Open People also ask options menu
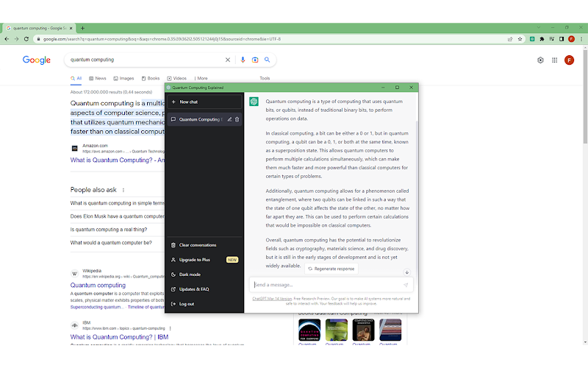 point(123,190)
